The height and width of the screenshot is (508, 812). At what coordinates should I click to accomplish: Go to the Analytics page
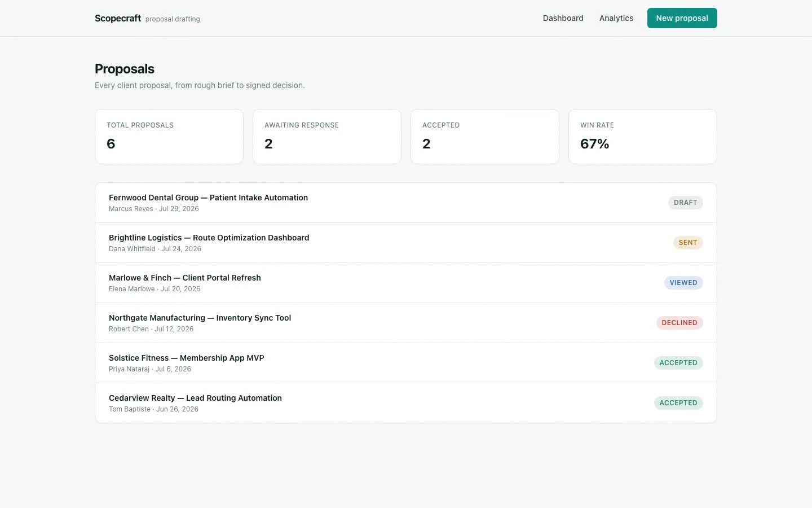coord(616,18)
